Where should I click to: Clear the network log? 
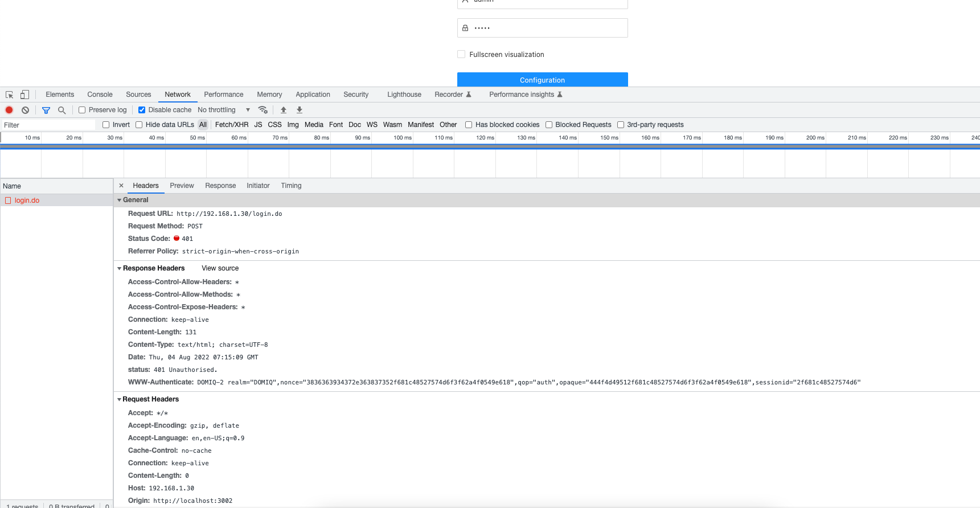point(25,110)
